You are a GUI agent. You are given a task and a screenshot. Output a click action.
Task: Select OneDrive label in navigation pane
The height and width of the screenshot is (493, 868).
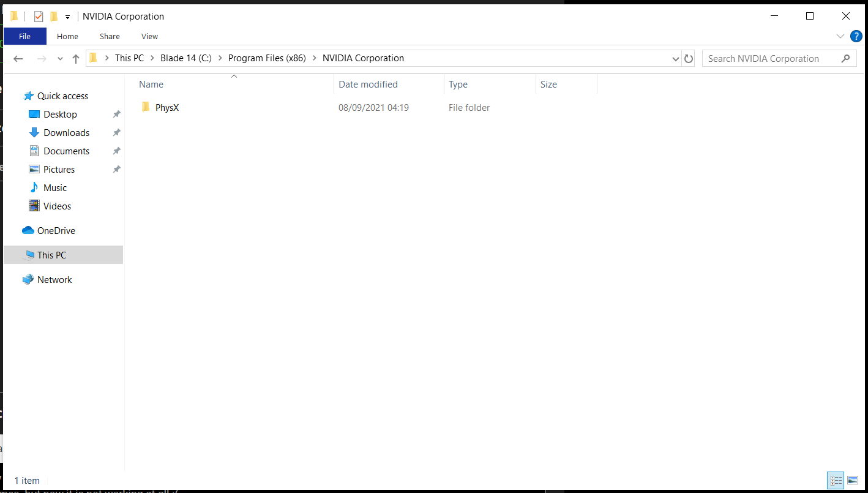click(56, 231)
